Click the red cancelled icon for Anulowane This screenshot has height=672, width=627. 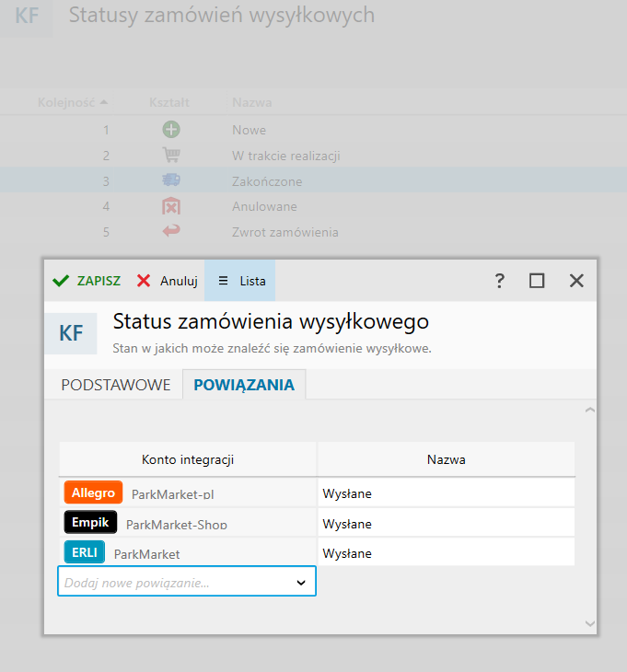170,206
